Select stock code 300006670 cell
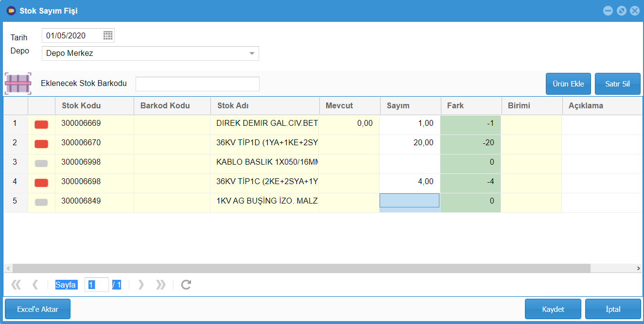Screen dimensions: 644x324 [x=94, y=144]
